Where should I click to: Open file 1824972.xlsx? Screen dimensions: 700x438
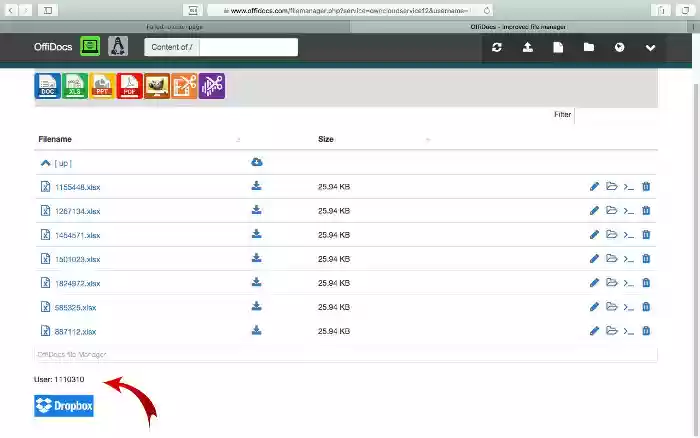coord(78,284)
